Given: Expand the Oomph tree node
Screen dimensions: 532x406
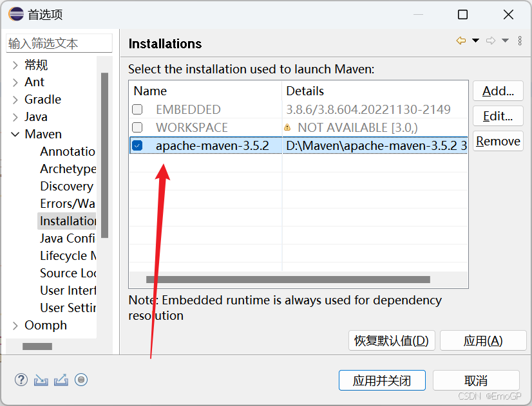Looking at the screenshot, I should pos(15,326).
